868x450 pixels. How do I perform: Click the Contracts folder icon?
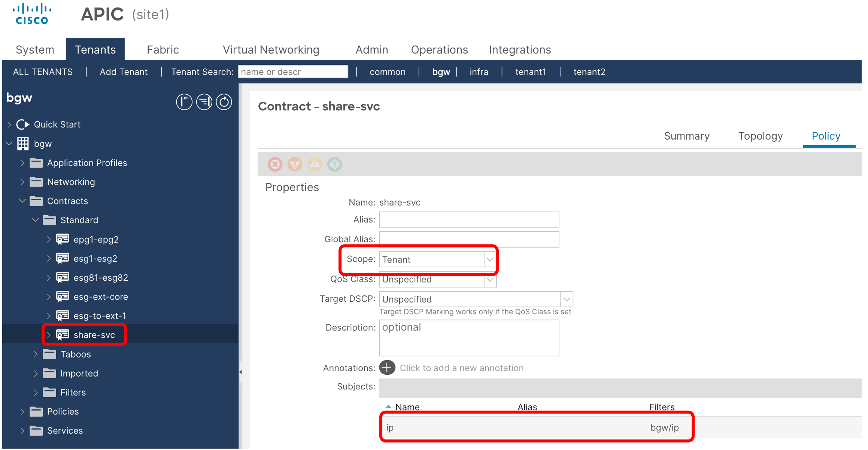pos(36,201)
